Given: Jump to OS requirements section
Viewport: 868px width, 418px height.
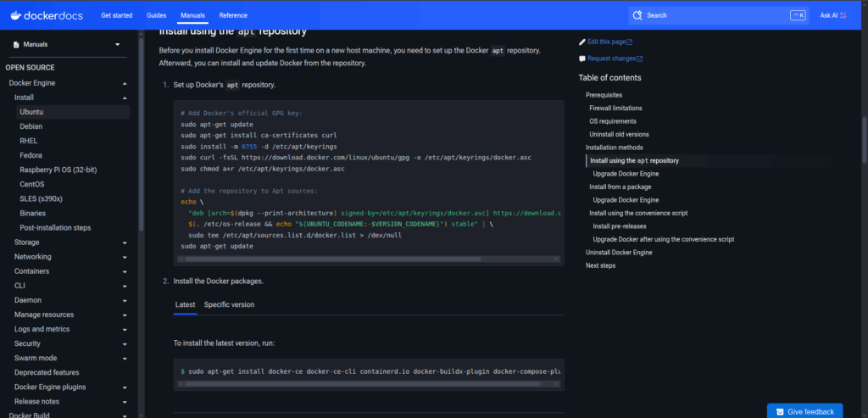Looking at the screenshot, I should [x=613, y=121].
